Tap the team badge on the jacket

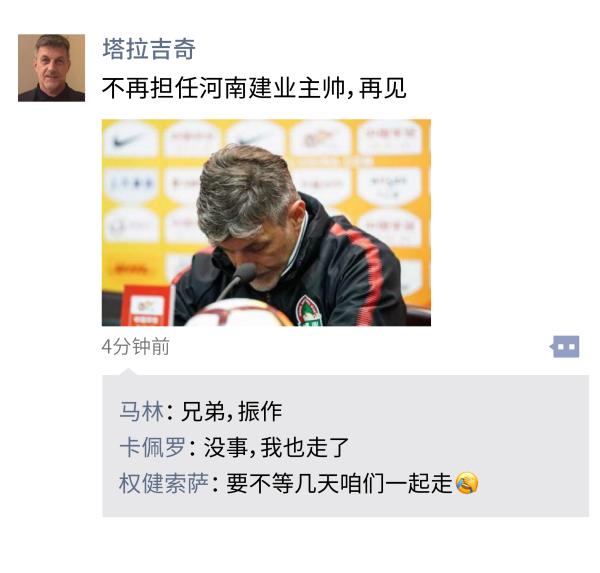pos(309,311)
